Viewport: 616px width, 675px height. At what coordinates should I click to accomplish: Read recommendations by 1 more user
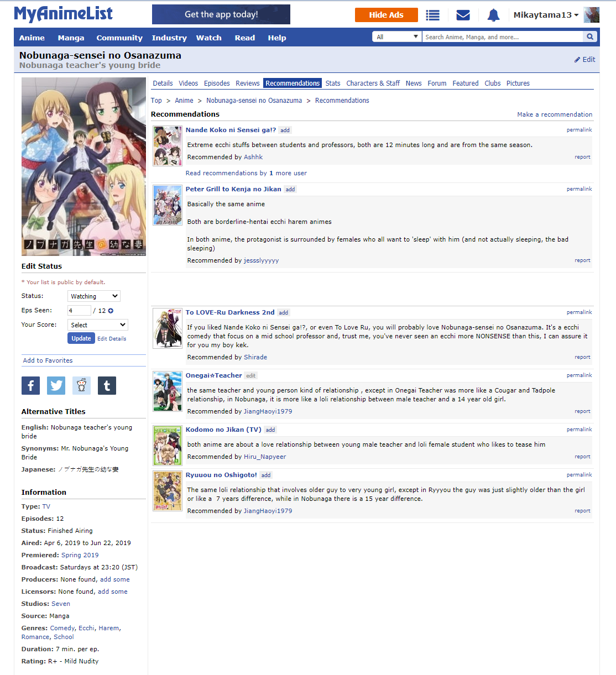(x=246, y=173)
